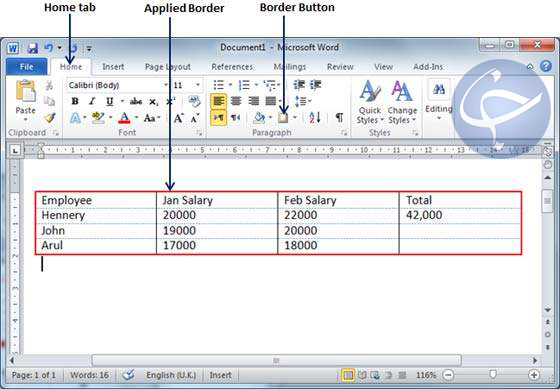Apply subscript formatting
Viewport: 560px width, 389px height.
(x=154, y=102)
